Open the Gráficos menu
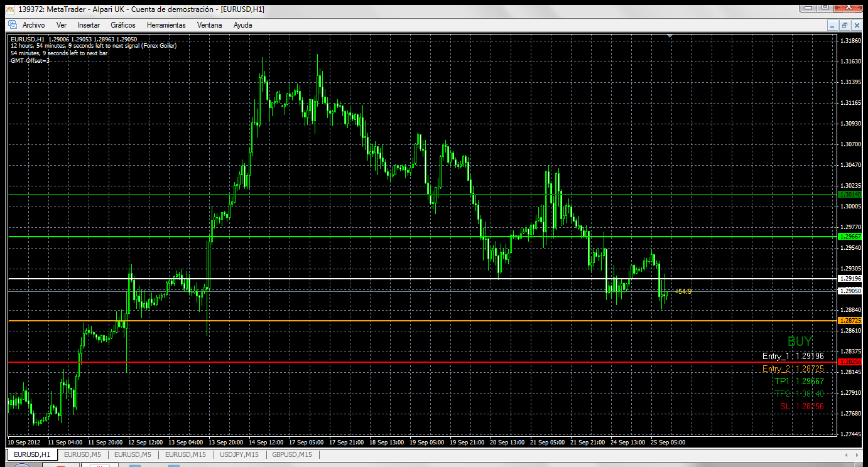 click(x=123, y=25)
